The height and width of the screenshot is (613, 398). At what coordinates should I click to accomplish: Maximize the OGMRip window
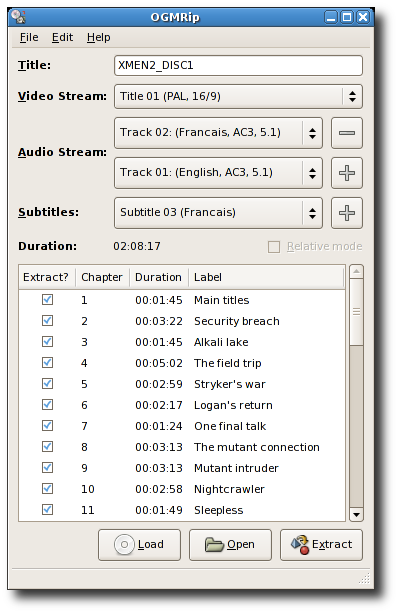pyautogui.click(x=347, y=17)
